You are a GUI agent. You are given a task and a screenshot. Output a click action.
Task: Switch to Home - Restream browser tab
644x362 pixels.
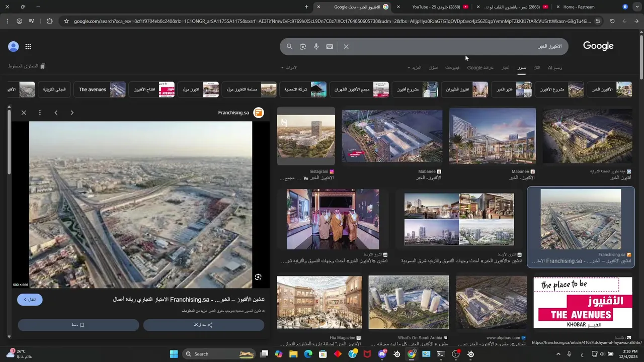coord(579,7)
